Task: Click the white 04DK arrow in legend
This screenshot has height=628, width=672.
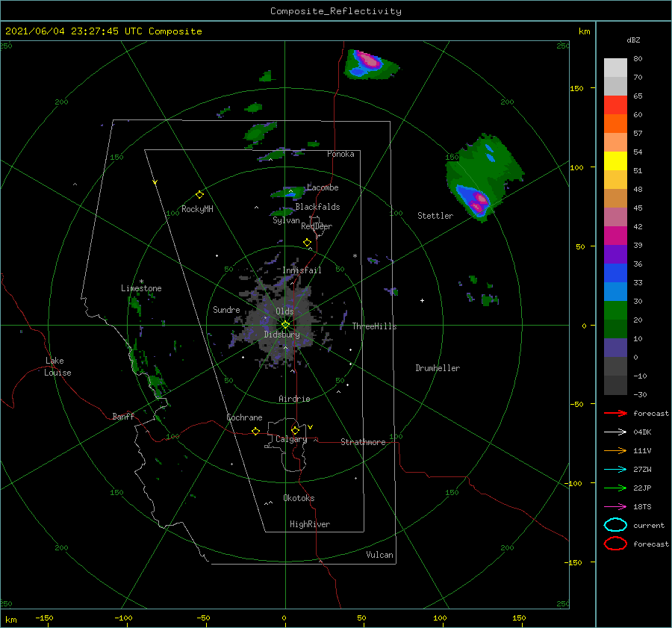Action: point(615,432)
